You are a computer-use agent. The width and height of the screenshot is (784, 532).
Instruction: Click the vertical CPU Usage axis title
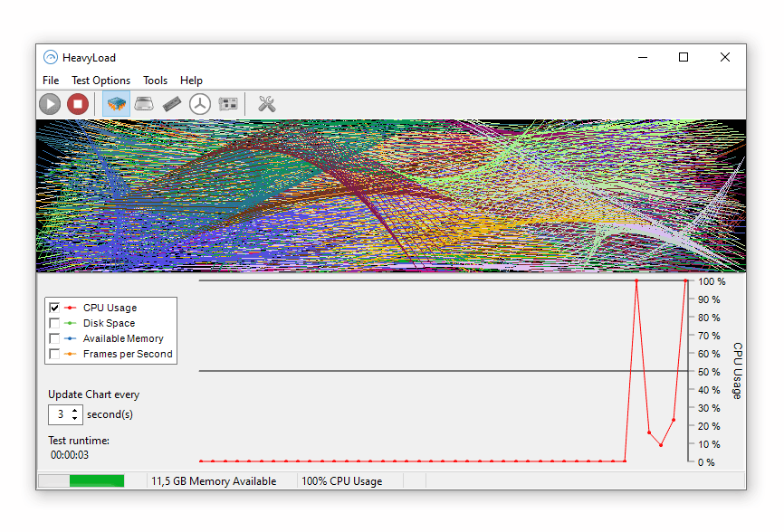(738, 371)
